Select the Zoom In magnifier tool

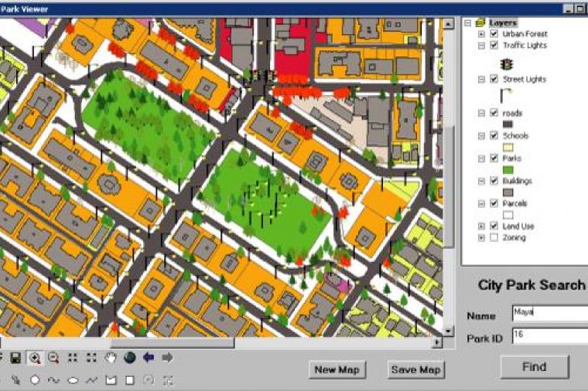[x=35, y=357]
